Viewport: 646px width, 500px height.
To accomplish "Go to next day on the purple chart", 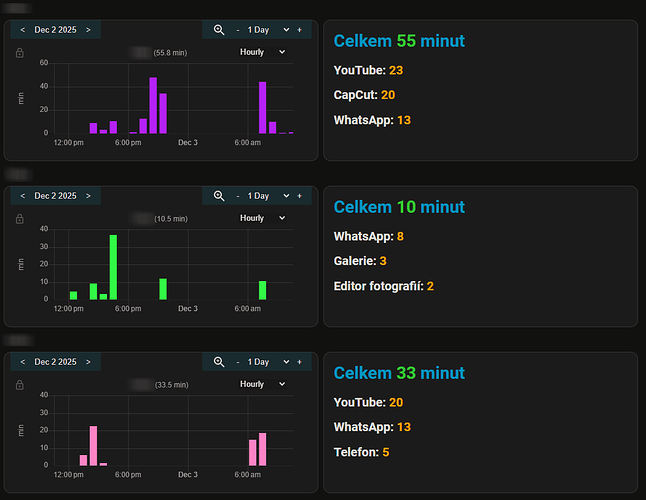I will pos(88,30).
